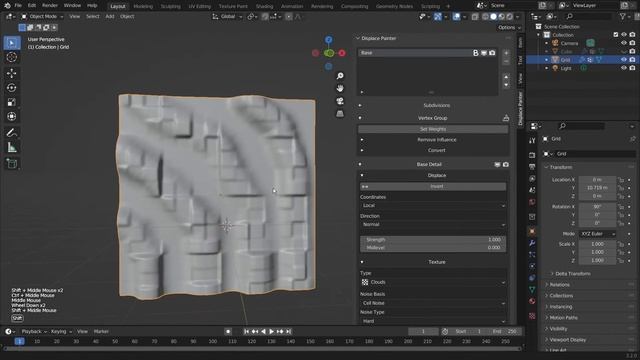Move layer up arrow in list
This screenshot has height=360, width=640.
point(506,77)
